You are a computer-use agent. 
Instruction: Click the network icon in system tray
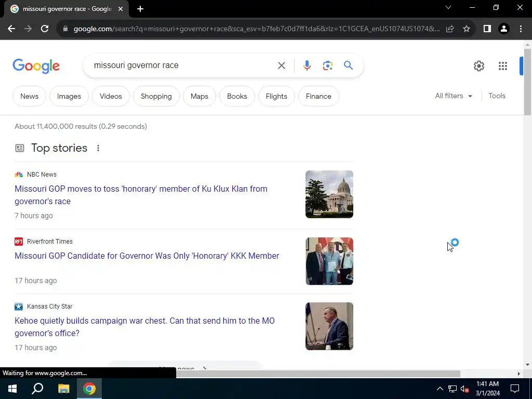tap(453, 389)
